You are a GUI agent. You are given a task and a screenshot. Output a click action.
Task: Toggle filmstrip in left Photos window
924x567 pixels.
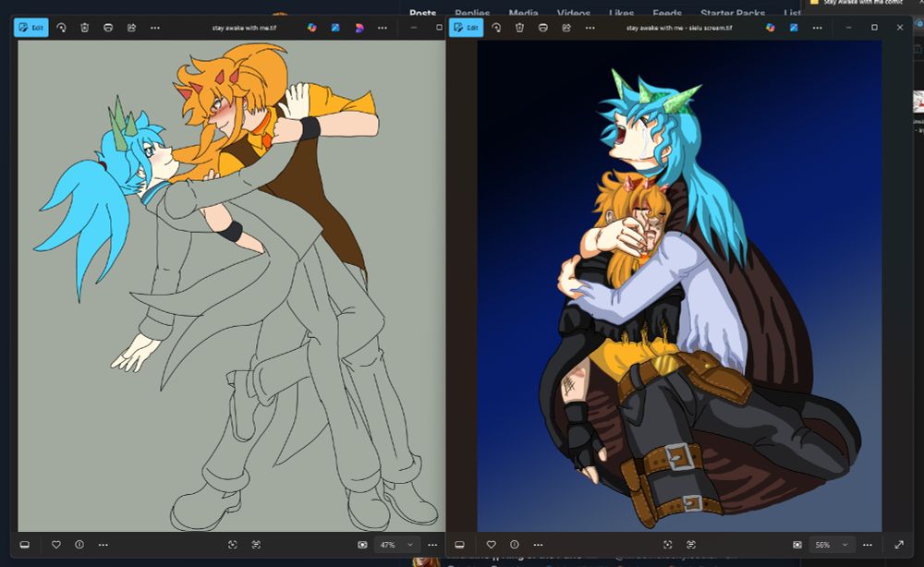(x=24, y=545)
